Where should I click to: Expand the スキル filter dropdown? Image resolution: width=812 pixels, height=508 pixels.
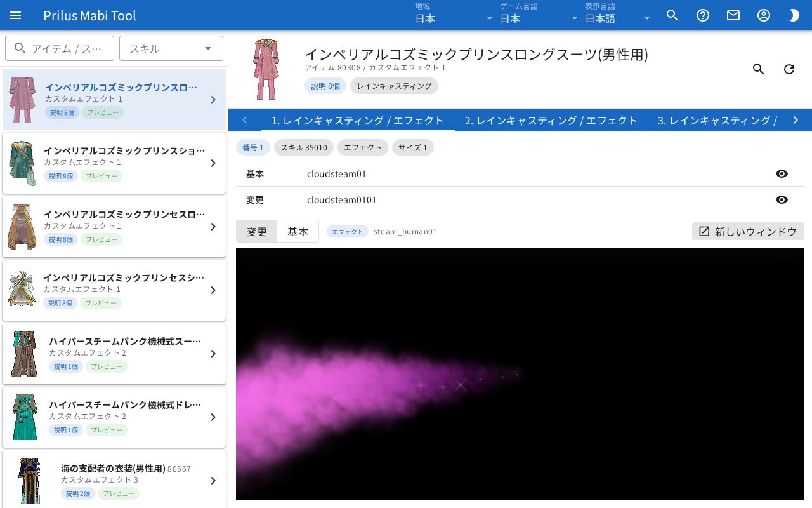(171, 48)
